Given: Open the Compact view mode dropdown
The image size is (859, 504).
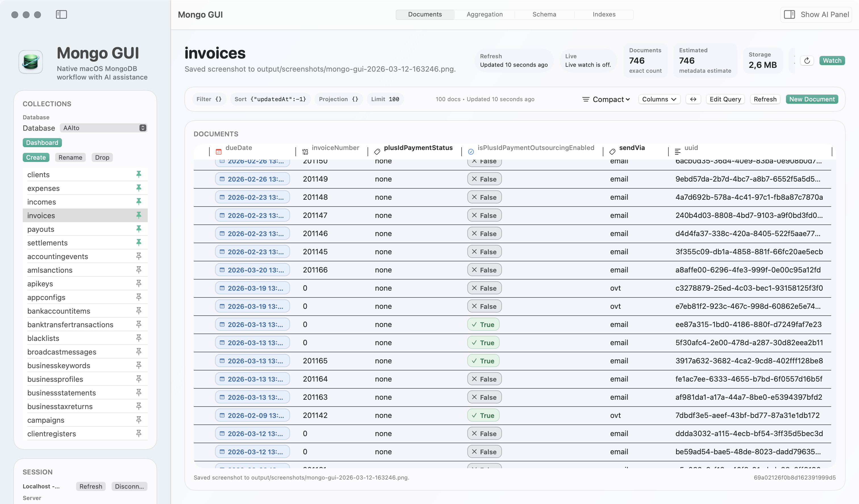Looking at the screenshot, I should 606,99.
